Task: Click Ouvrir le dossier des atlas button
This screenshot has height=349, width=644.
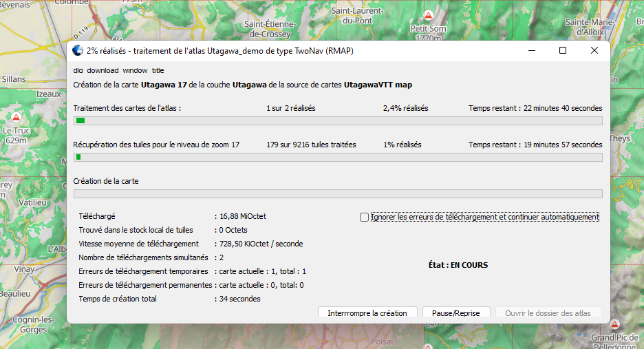Action: [548, 313]
